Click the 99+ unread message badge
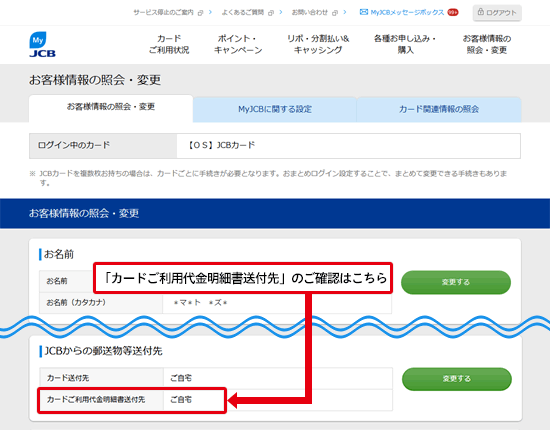 (x=453, y=12)
